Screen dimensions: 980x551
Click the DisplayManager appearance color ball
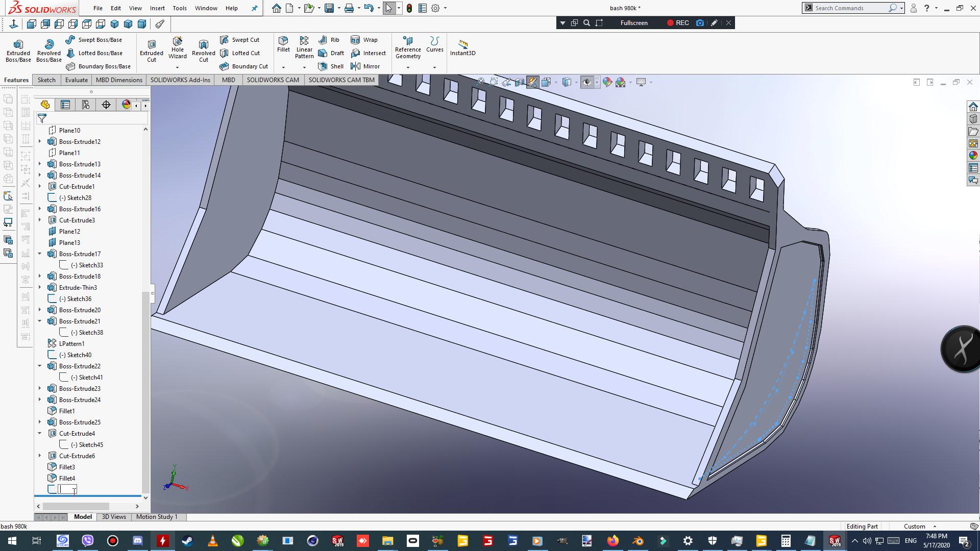126,105
